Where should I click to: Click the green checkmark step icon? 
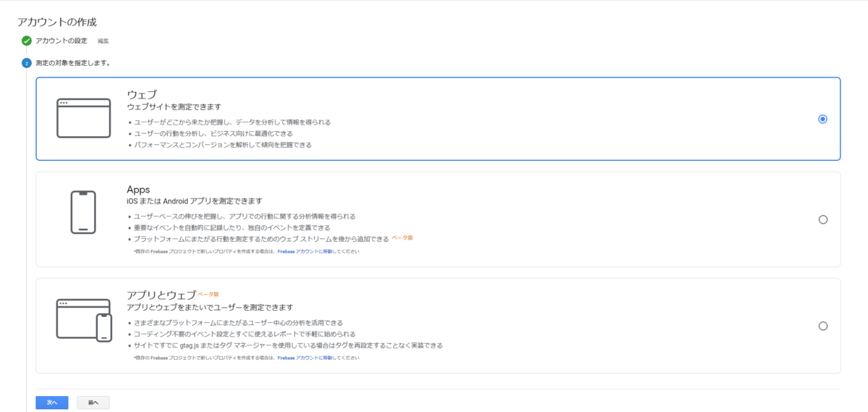(x=27, y=41)
